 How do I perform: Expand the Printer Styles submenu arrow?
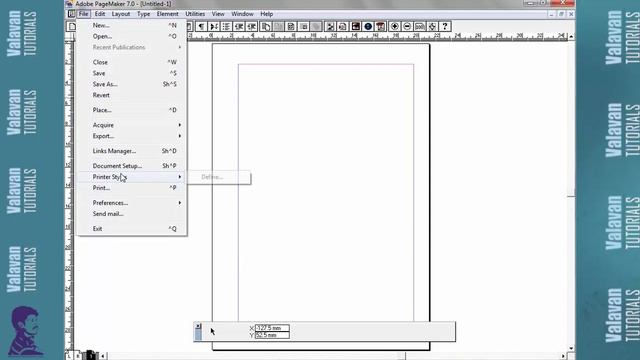click(180, 177)
